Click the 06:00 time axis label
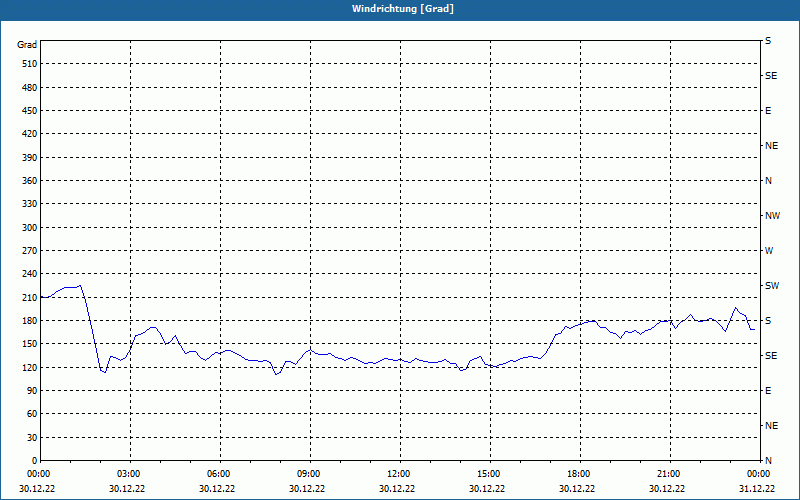Screen dimensions: 800x500 [x=217, y=474]
